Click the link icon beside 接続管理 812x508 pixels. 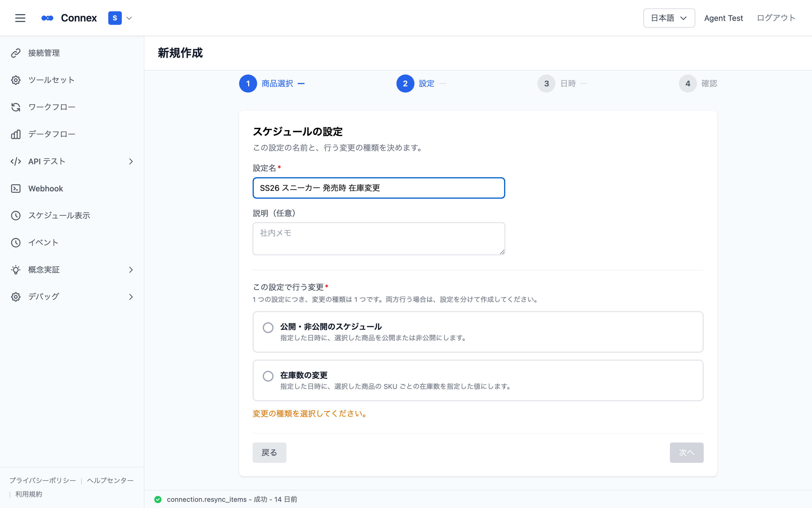pyautogui.click(x=16, y=53)
